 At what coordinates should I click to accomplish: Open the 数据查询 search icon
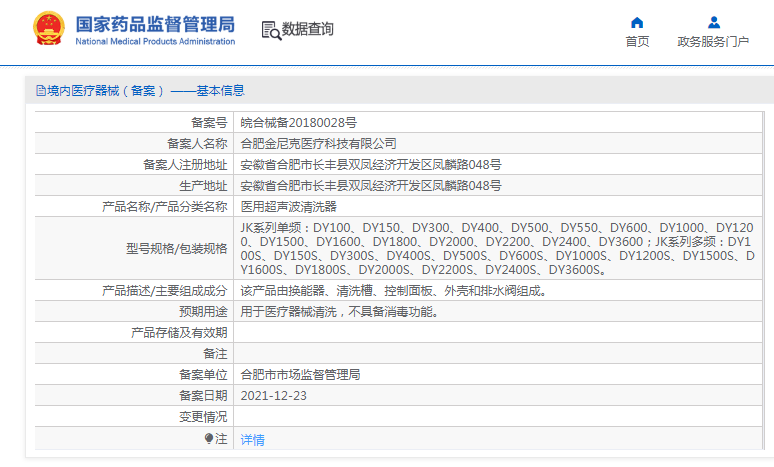point(271,31)
